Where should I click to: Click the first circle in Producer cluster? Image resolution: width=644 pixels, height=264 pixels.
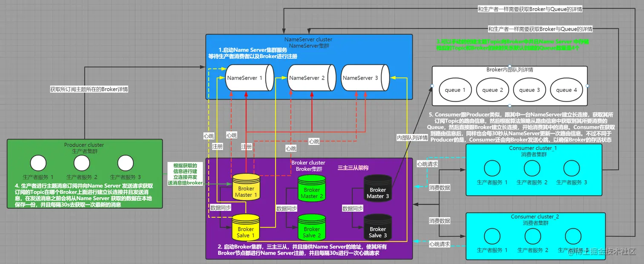coord(38,163)
